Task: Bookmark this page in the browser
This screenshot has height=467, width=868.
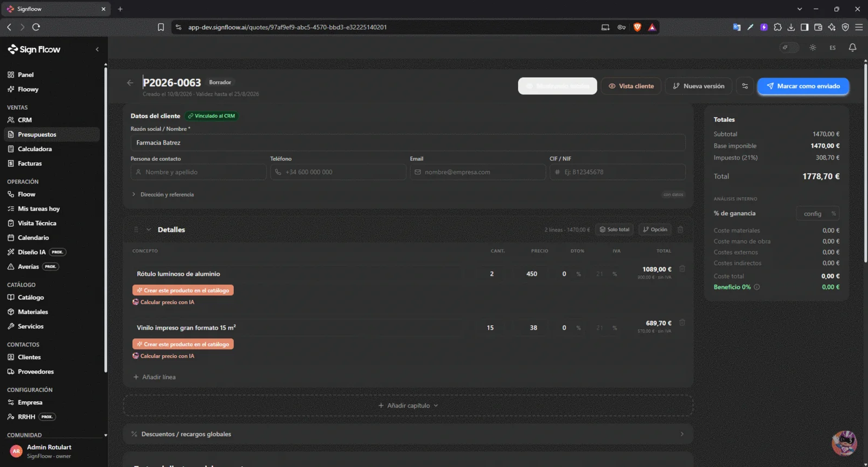Action: [x=161, y=27]
